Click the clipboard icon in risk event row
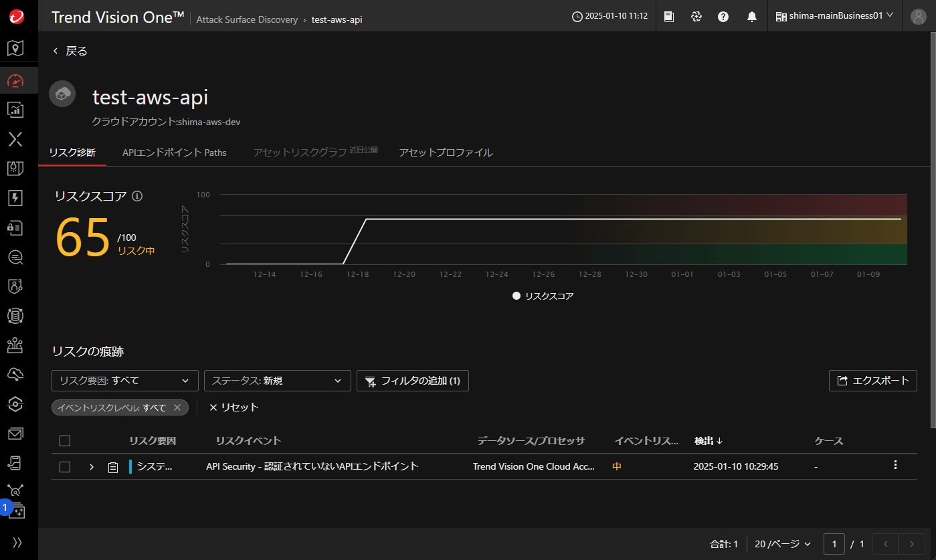Image resolution: width=936 pixels, height=560 pixels. pos(113,467)
